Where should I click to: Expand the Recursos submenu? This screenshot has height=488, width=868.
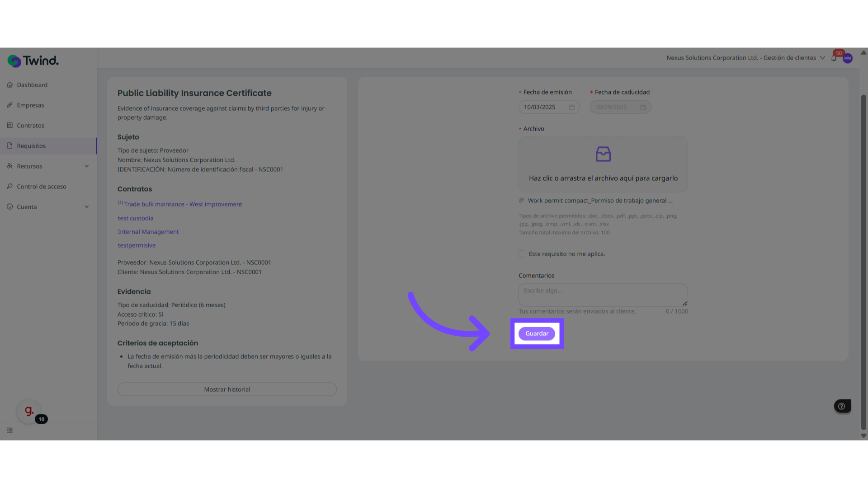click(86, 166)
